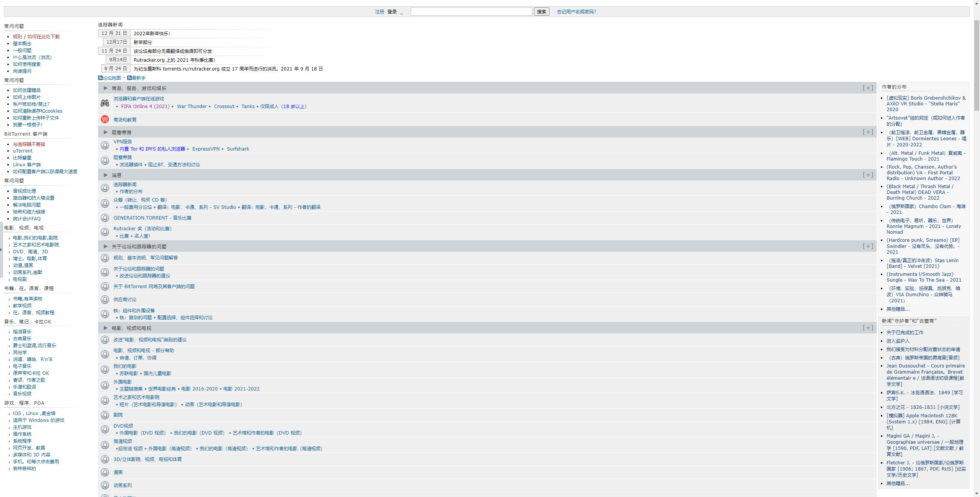The height and width of the screenshot is (497, 980).
Task: Toggle [+] on 电影、视频和电视 section
Action: tap(868, 328)
